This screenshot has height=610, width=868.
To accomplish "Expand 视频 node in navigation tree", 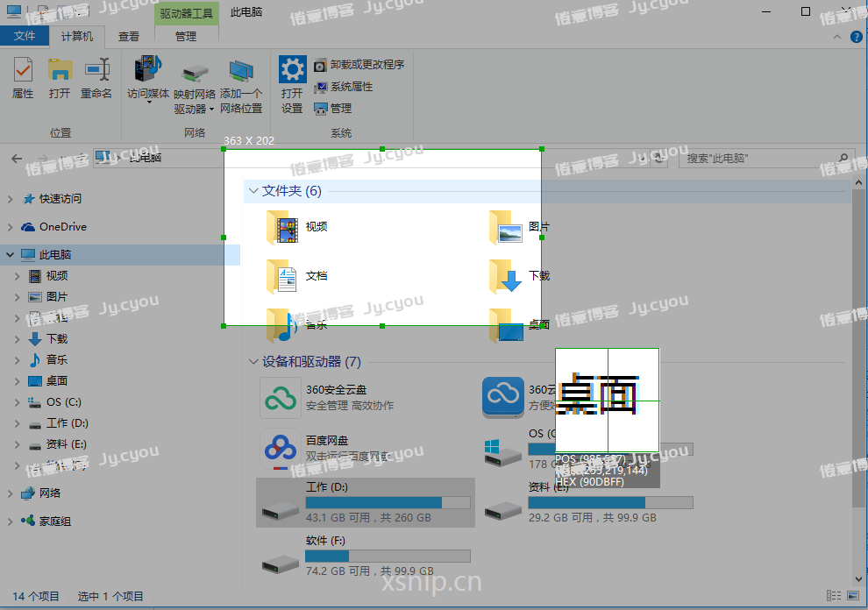I will [18, 276].
